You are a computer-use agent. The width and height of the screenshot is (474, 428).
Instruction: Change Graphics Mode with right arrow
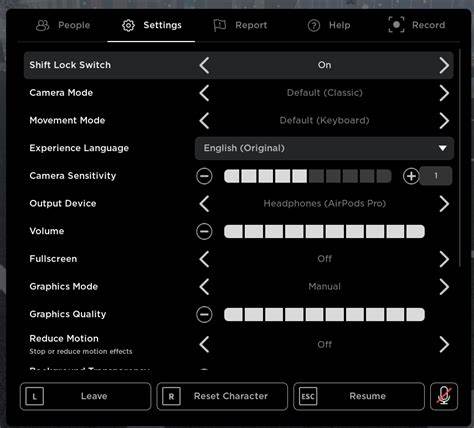(x=444, y=287)
